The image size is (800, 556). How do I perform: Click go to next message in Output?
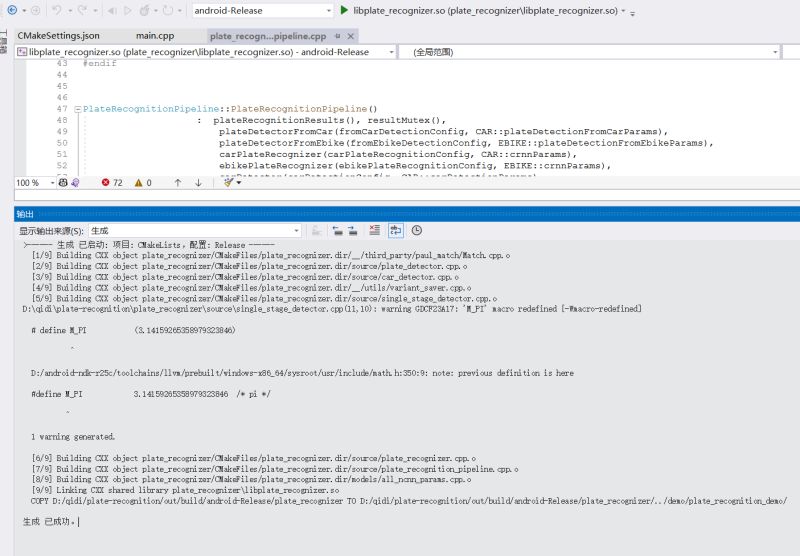click(x=353, y=231)
